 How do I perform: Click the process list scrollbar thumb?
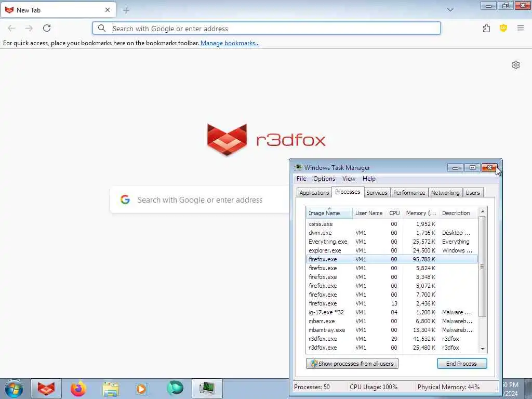pos(483,267)
